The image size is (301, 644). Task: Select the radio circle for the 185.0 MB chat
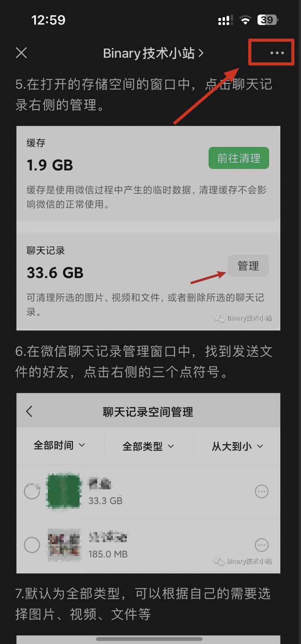point(32,545)
